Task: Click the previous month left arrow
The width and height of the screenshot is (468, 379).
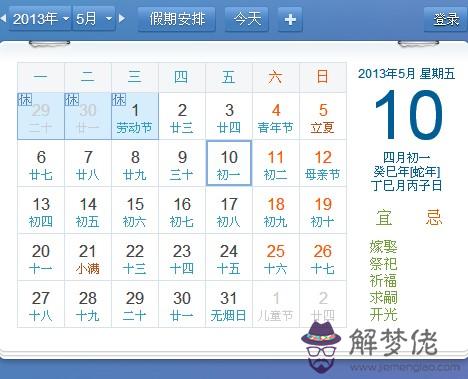Action: click(x=3, y=18)
